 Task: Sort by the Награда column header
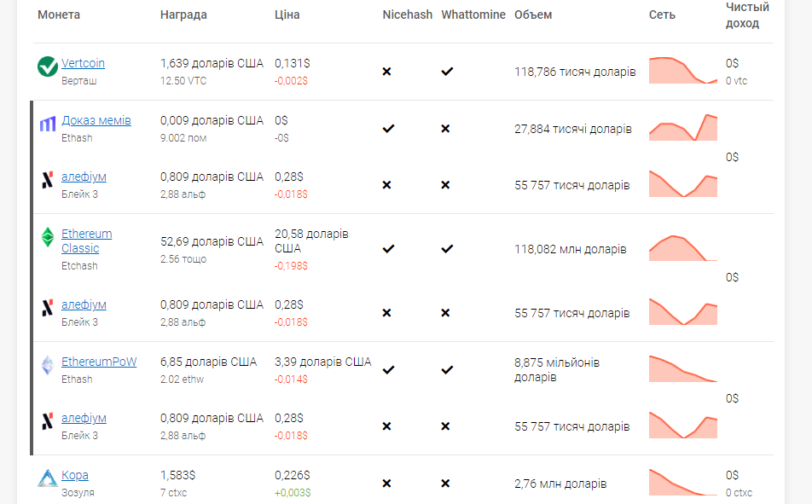click(183, 14)
